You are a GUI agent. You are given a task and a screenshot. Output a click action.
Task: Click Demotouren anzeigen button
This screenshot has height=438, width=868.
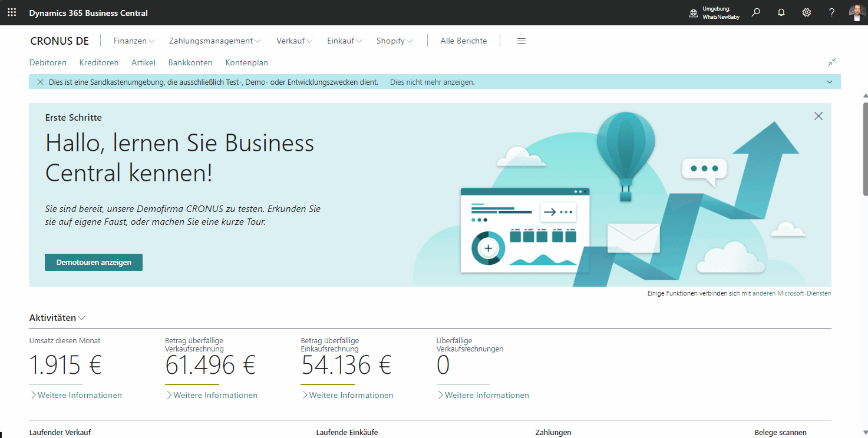(x=94, y=262)
